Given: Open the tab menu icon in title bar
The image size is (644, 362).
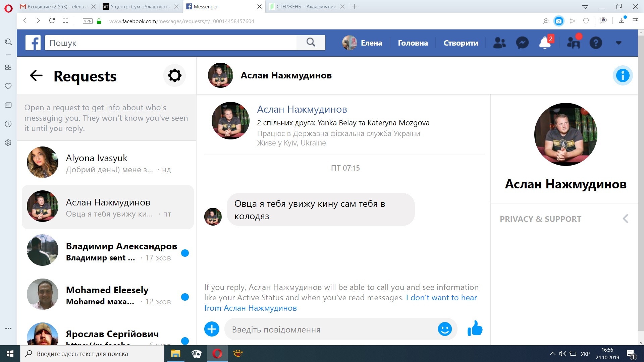Looking at the screenshot, I should (585, 6).
